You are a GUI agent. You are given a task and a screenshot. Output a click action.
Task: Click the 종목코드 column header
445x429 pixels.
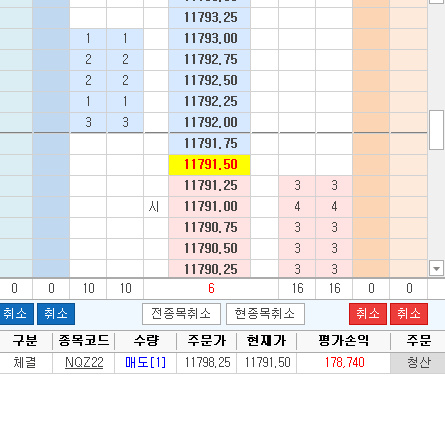click(84, 341)
